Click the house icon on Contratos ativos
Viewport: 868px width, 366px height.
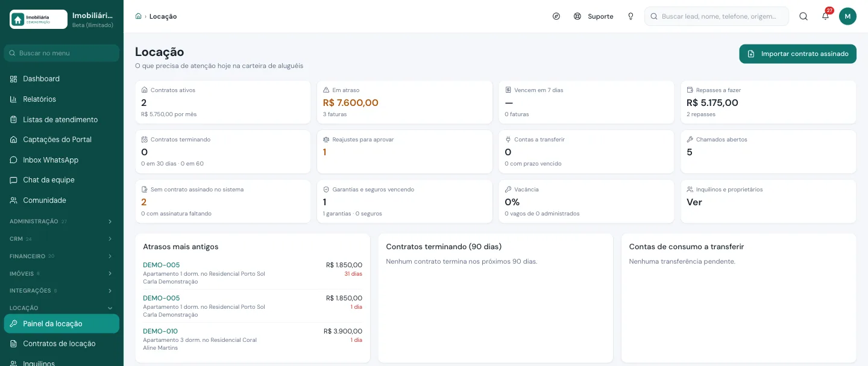pyautogui.click(x=144, y=90)
